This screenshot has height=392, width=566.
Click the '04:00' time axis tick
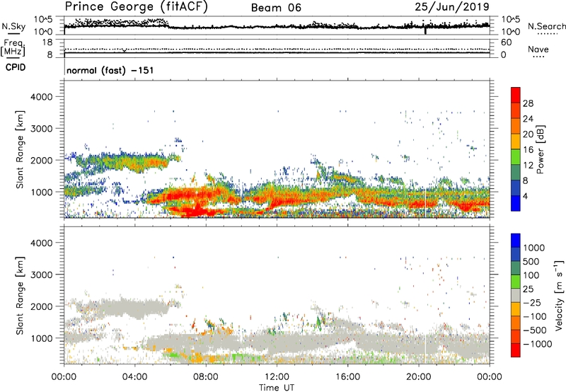click(x=135, y=377)
